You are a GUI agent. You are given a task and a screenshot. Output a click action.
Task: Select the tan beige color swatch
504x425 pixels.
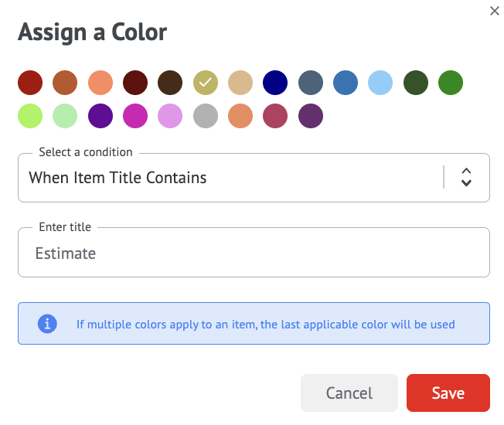click(x=240, y=82)
